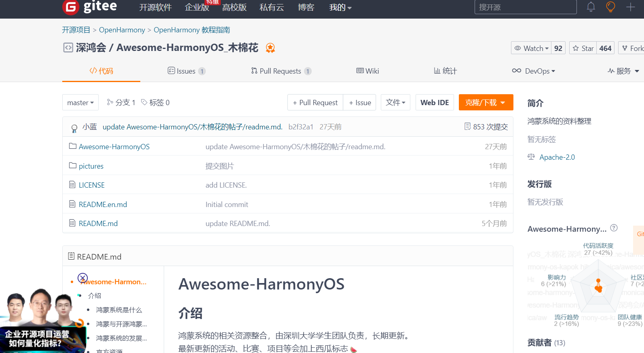This screenshot has width=644, height=353.
Task: Click the 92 watchers count
Action: (558, 48)
